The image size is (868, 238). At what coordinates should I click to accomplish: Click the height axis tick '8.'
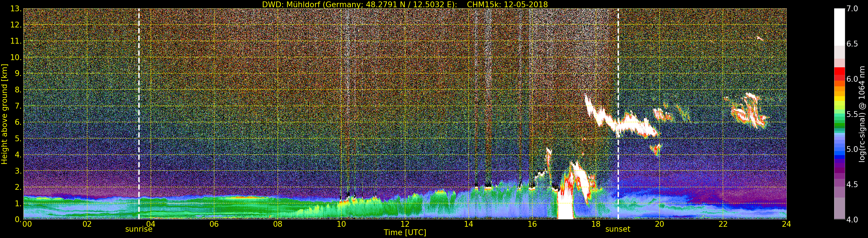click(x=18, y=90)
